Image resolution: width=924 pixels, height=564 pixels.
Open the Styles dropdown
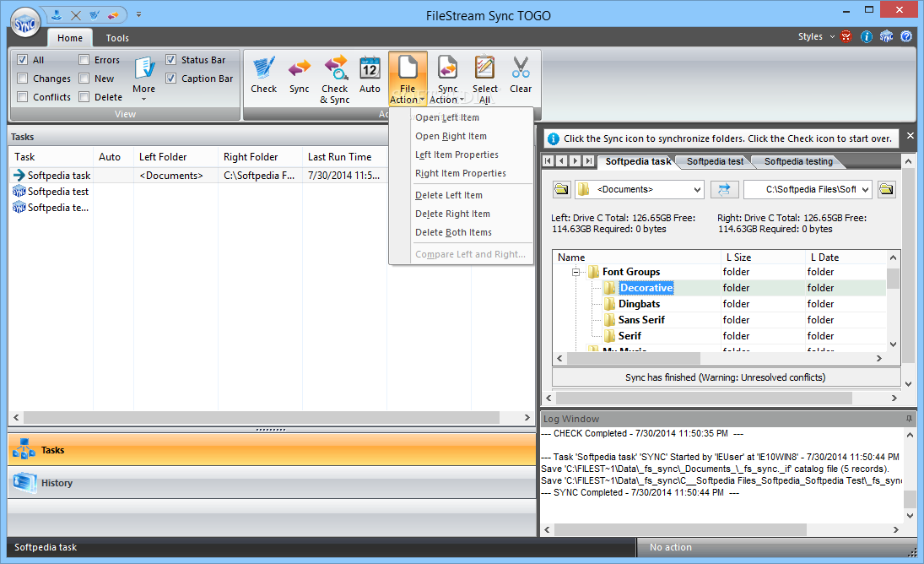pos(816,36)
